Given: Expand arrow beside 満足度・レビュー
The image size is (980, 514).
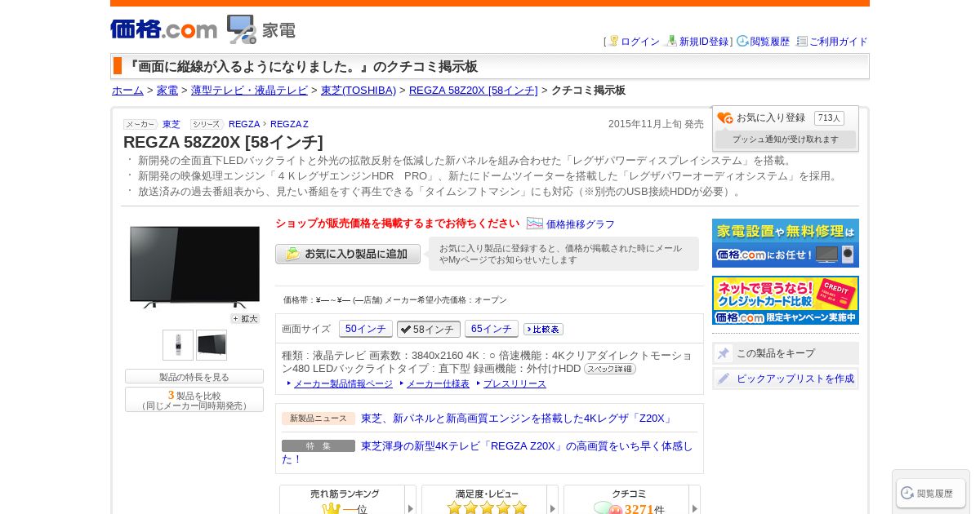Looking at the screenshot, I should [x=553, y=500].
